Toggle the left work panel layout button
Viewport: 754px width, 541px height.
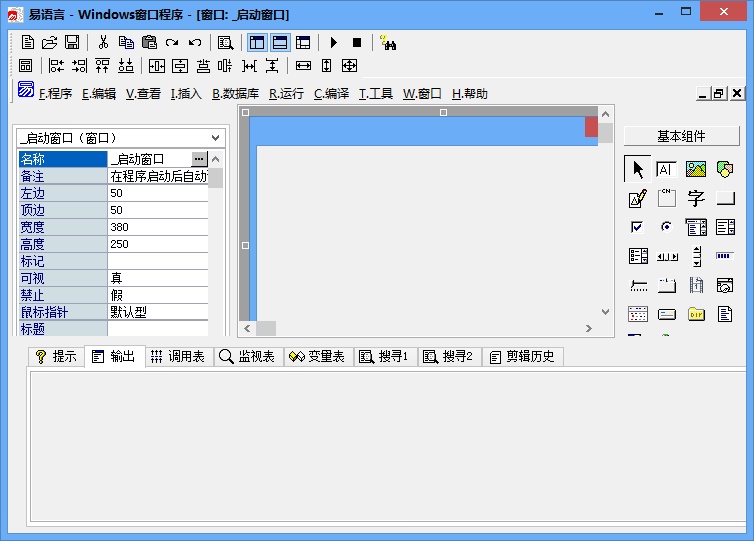(x=257, y=42)
